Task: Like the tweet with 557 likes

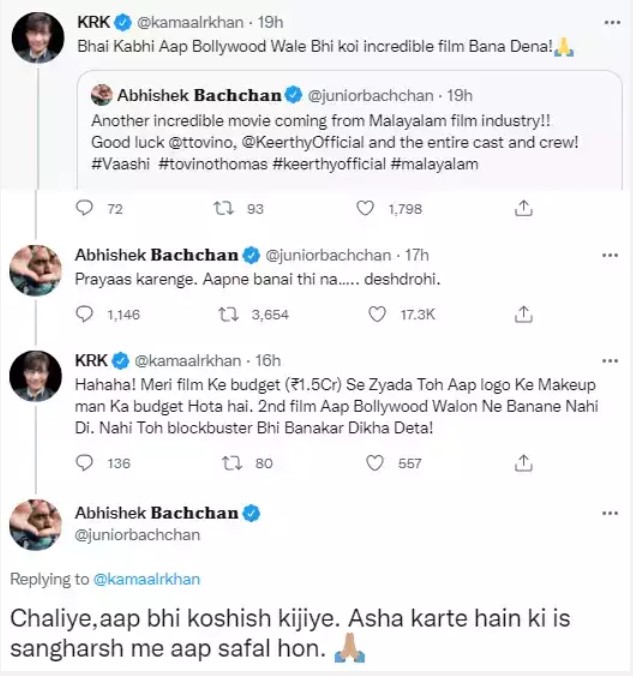Action: [377, 463]
